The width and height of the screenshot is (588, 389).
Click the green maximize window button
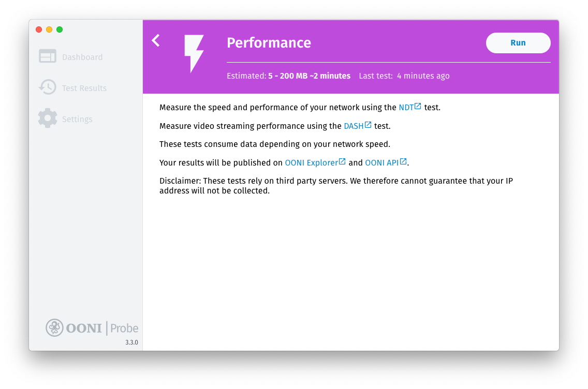click(60, 29)
